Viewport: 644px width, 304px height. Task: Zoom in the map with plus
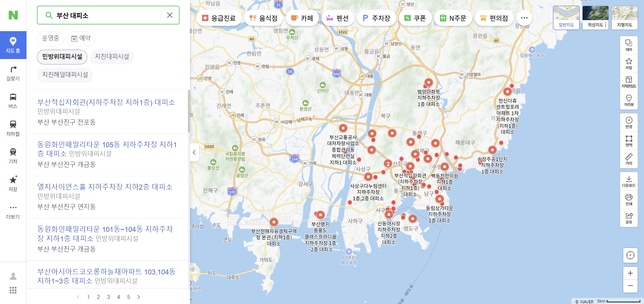pos(630,273)
